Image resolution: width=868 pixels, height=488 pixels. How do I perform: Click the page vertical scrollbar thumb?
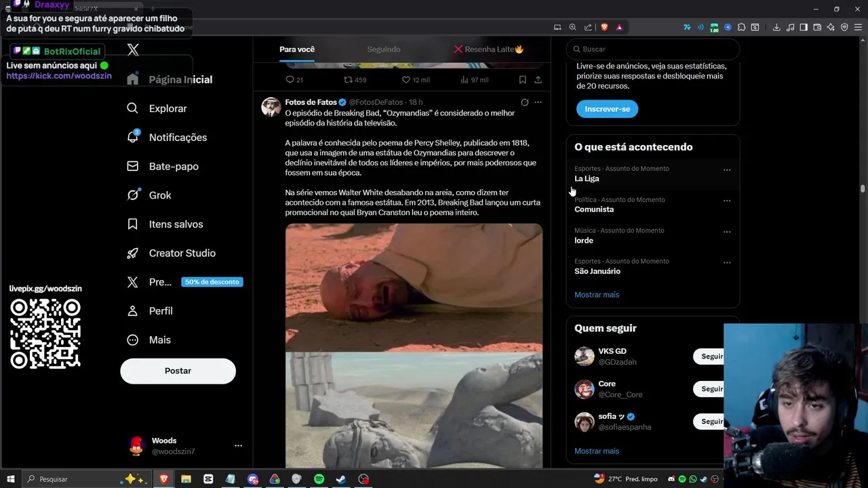click(x=863, y=189)
